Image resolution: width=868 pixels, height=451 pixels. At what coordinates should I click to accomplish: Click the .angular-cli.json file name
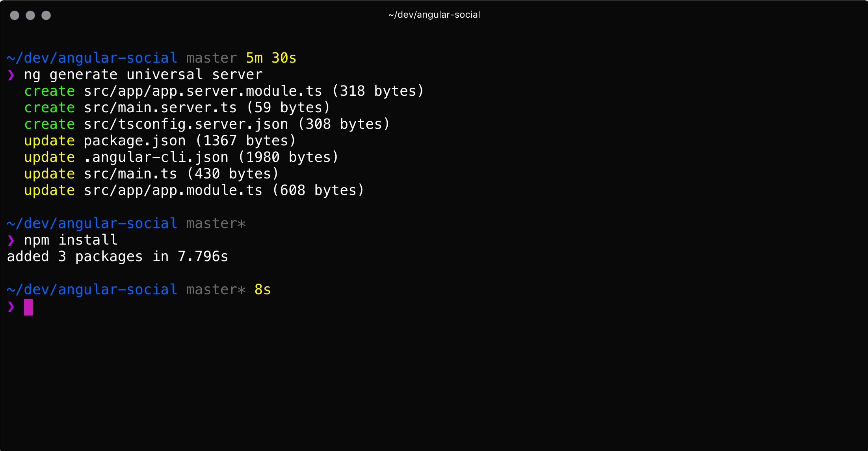[156, 158]
